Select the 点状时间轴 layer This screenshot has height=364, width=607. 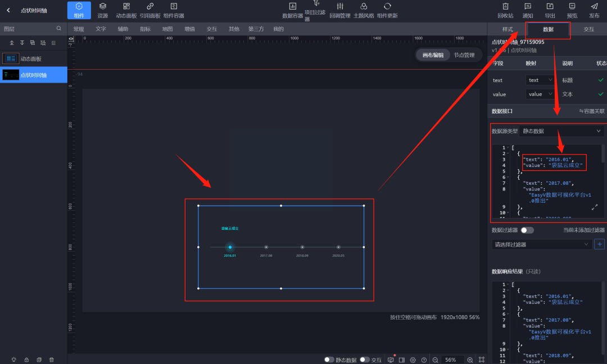(34, 75)
